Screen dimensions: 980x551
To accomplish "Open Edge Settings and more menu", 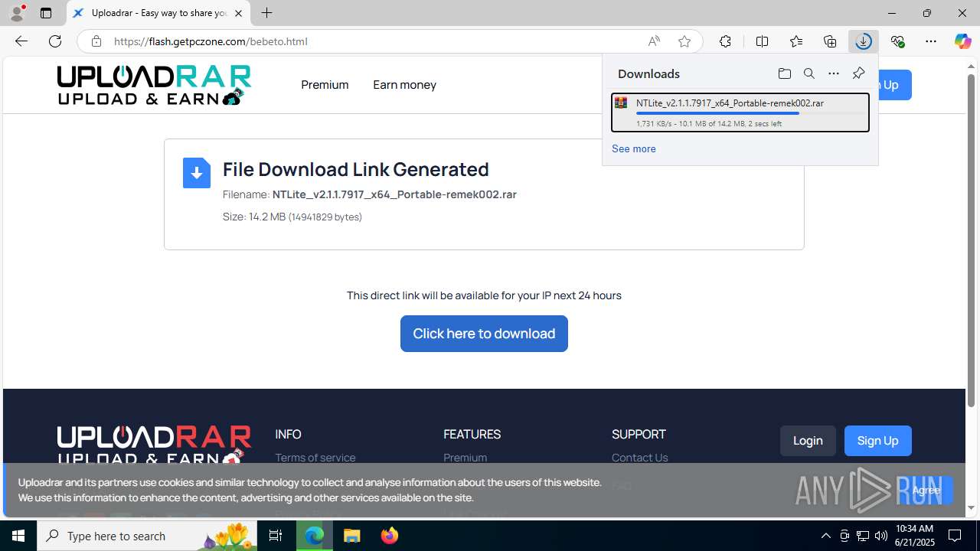I will 931,41.
